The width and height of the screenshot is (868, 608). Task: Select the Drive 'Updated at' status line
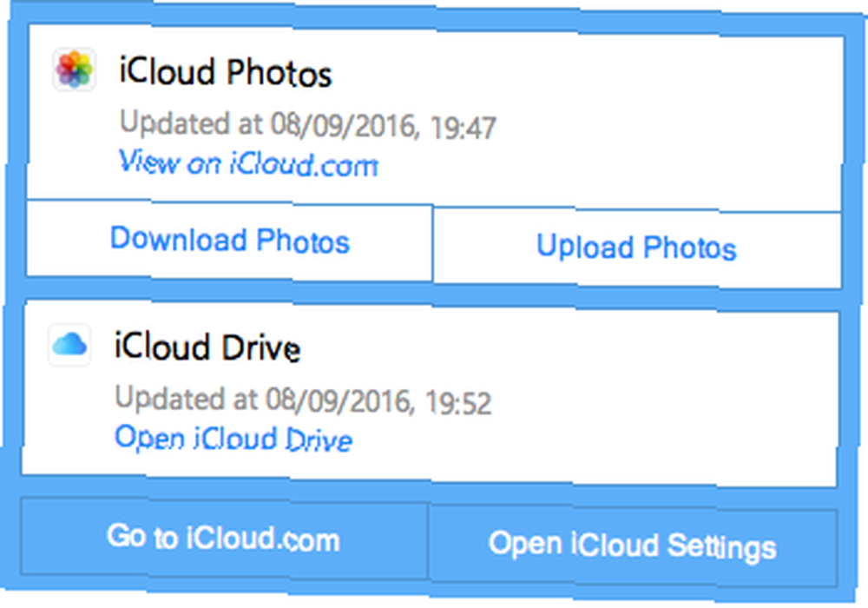click(303, 400)
